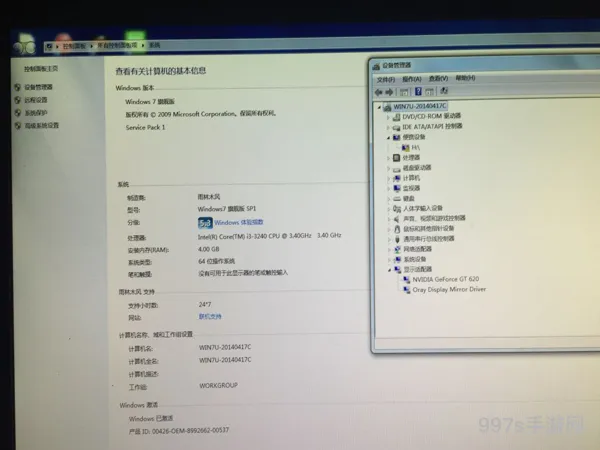Click the Forward arrow in Device Manager toolbar
Screen dimensions: 600x450
pyautogui.click(x=389, y=92)
